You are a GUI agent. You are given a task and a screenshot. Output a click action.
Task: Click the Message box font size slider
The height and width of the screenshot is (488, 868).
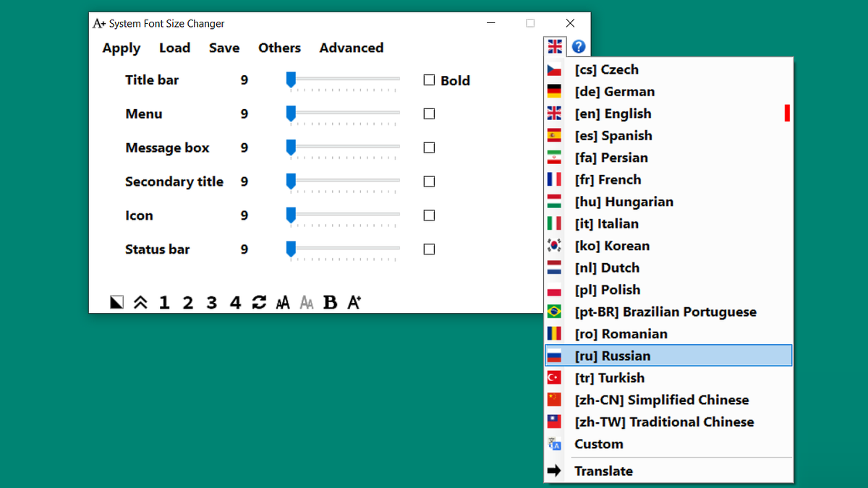click(x=343, y=147)
